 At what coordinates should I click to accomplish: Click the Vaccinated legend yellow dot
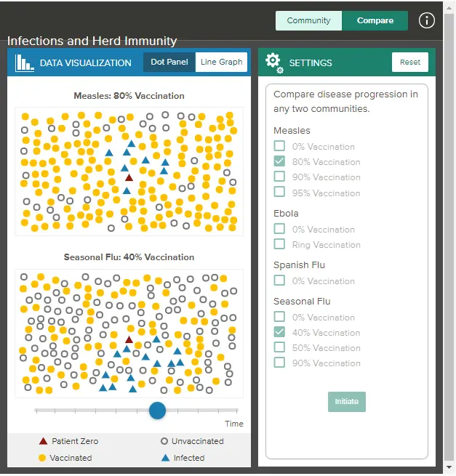(42, 458)
